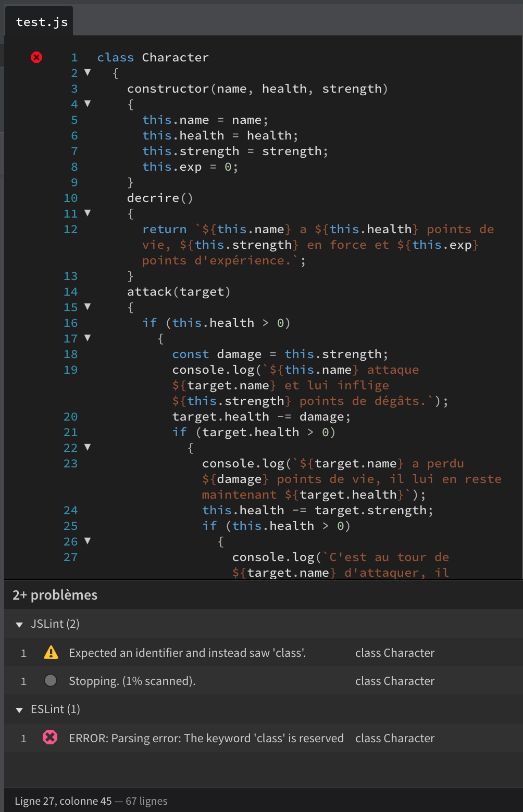Collapse the ESLint problems section
This screenshot has height=812, width=523.
pyautogui.click(x=19, y=709)
